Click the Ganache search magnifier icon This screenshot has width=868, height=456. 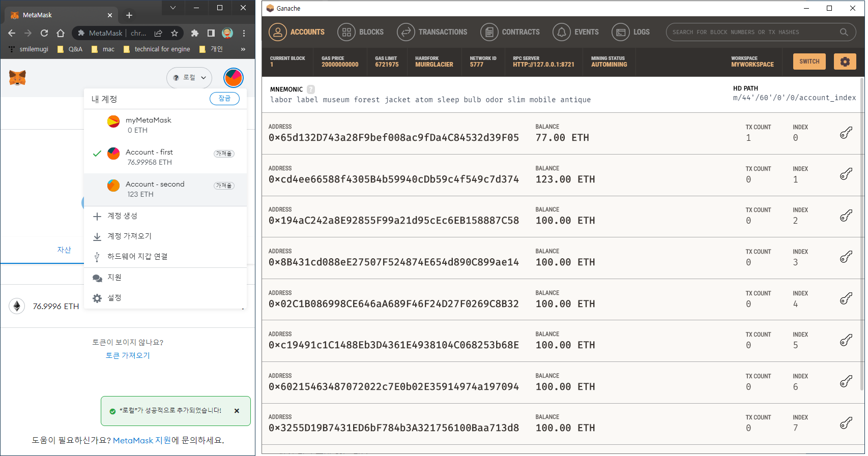point(844,32)
